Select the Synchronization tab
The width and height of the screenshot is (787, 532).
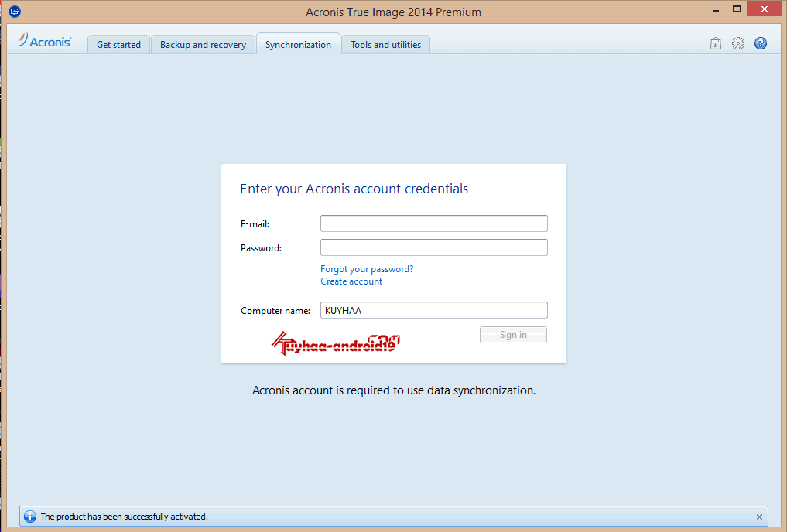[298, 44]
